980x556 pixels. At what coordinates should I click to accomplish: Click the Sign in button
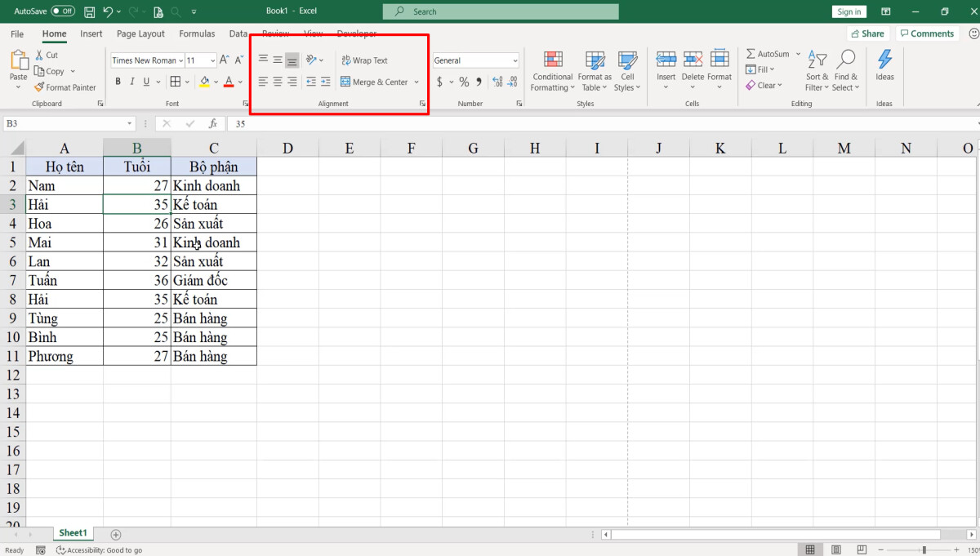click(849, 11)
